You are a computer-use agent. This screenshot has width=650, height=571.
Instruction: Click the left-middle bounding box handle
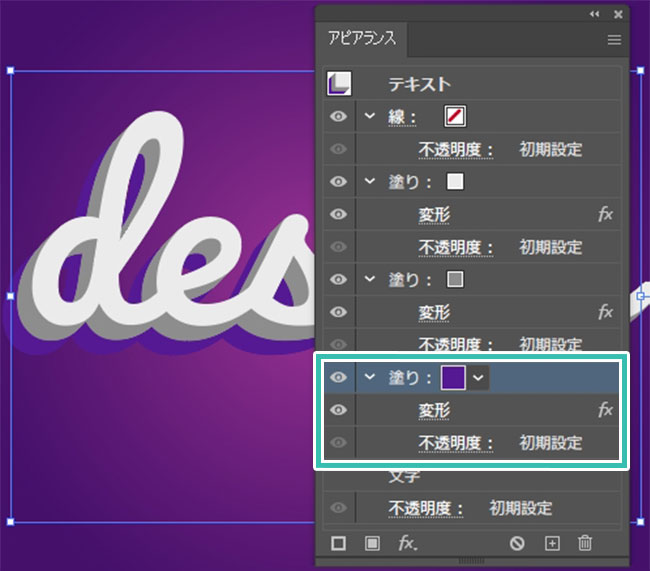[x=10, y=296]
